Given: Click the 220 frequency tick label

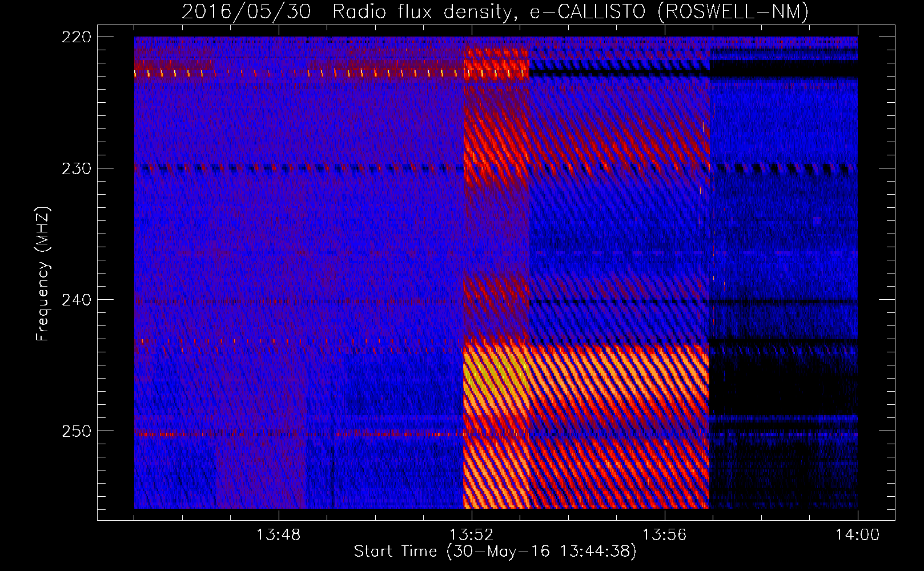Looking at the screenshot, I should 76,37.
